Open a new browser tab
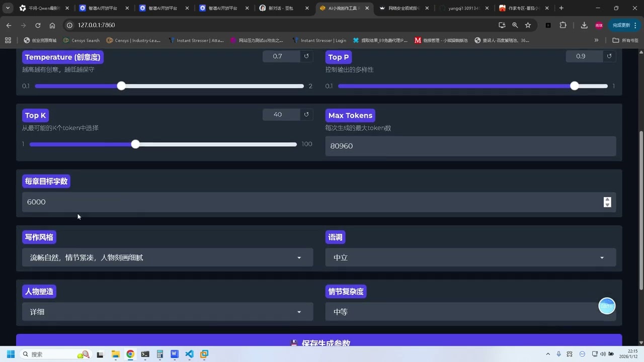Screen dimensions: 644x362 pyautogui.click(x=561, y=8)
